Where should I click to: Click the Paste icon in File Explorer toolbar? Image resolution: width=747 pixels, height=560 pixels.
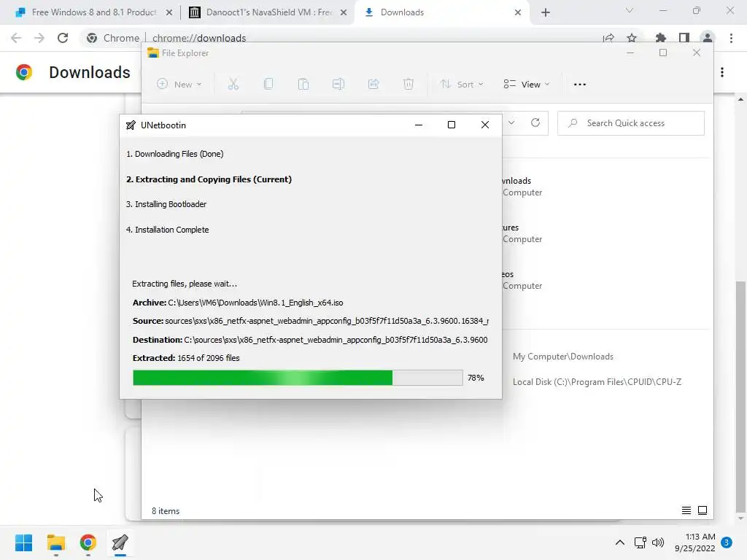pos(303,85)
